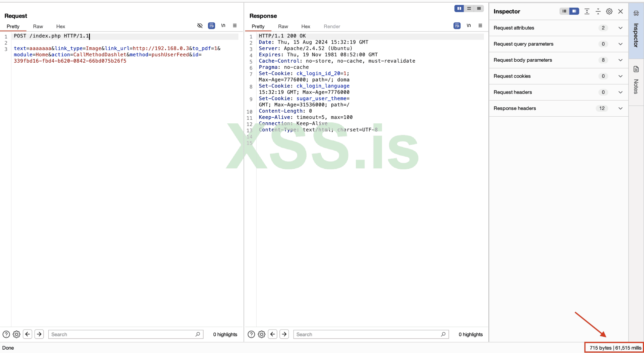Select the Pretty tab in Request
This screenshot has height=353, width=644.
[x=13, y=26]
